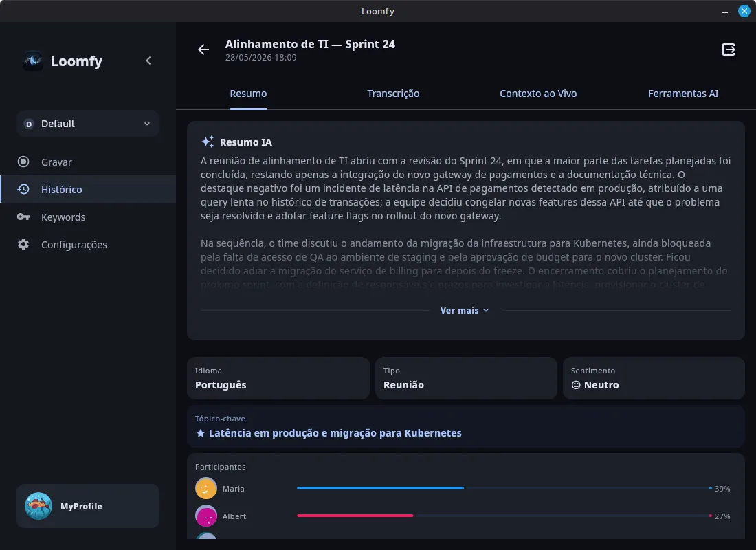Open the MyProfile card
This screenshot has height=550, width=756.
coord(88,506)
